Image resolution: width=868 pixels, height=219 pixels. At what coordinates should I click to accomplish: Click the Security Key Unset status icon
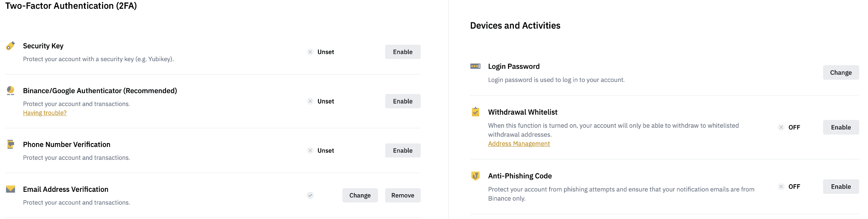310,52
